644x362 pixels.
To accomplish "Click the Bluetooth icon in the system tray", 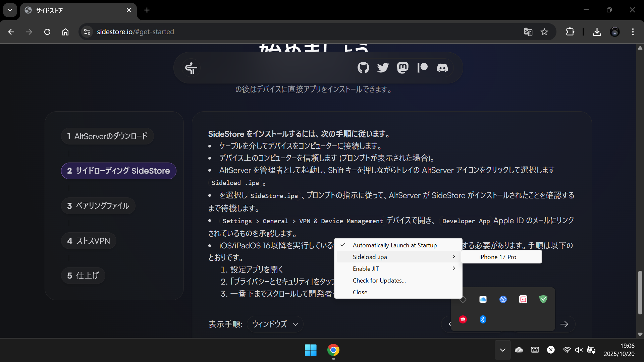I will click(x=483, y=319).
